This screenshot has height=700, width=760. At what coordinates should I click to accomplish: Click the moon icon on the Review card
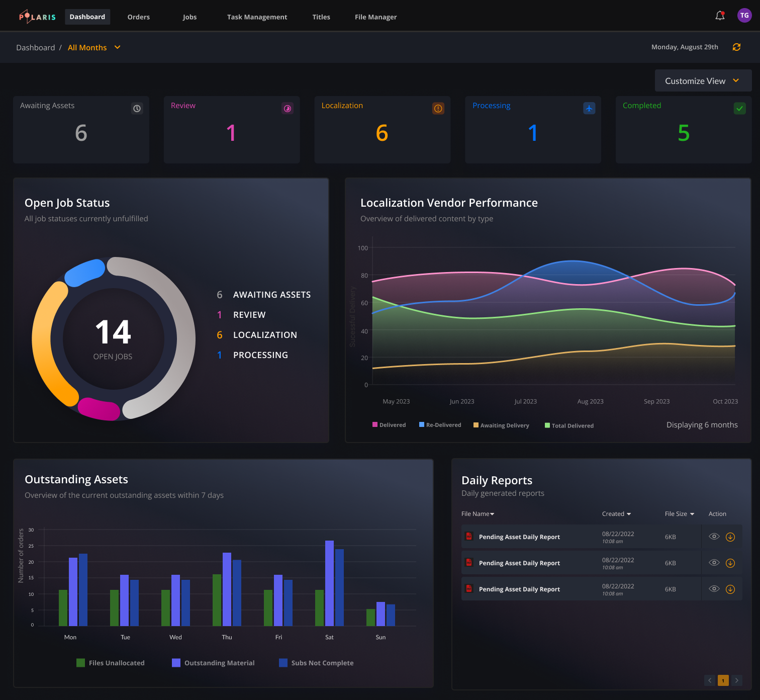[x=287, y=108]
